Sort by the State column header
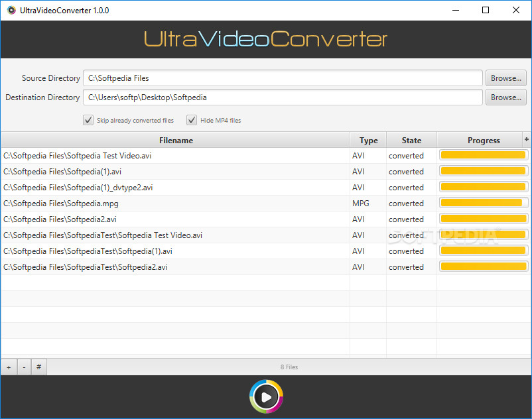The width and height of the screenshot is (532, 419). click(x=411, y=141)
